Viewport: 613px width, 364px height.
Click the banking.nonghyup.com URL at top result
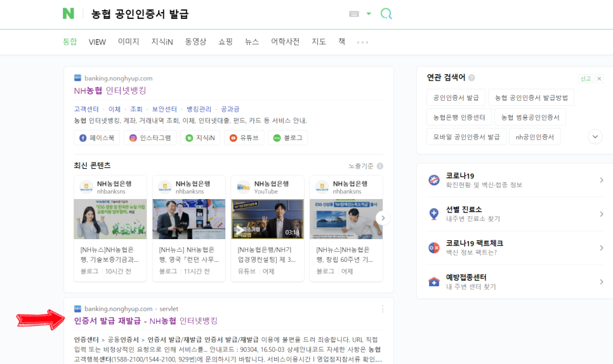119,78
